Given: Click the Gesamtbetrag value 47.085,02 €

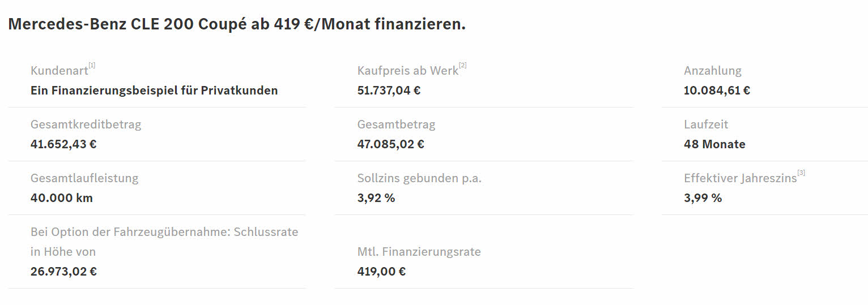Looking at the screenshot, I should (x=390, y=144).
